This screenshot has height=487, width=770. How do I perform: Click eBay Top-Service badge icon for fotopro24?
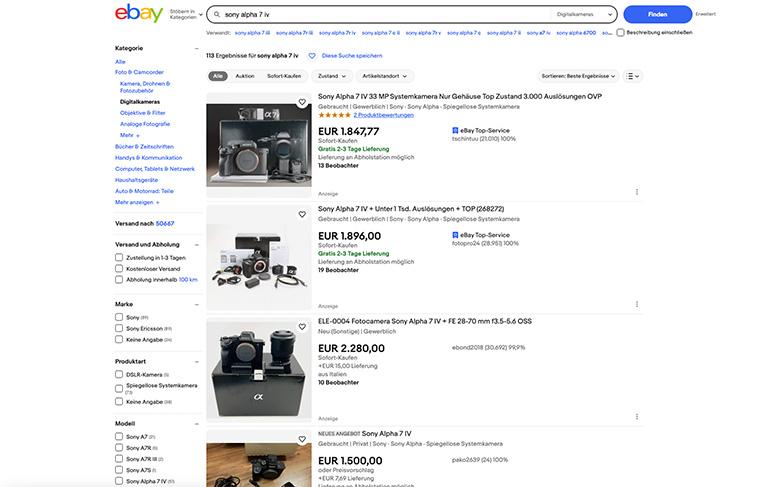click(x=455, y=235)
